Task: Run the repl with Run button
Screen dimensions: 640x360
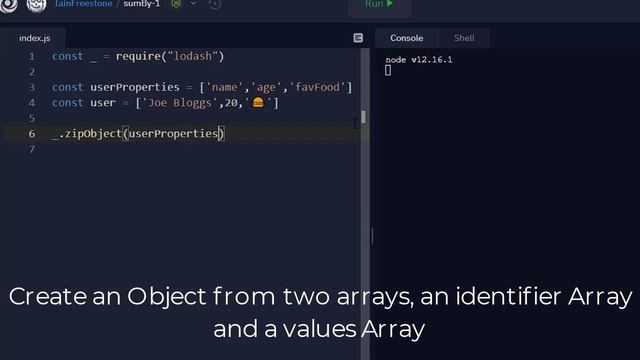Action: 379,5
